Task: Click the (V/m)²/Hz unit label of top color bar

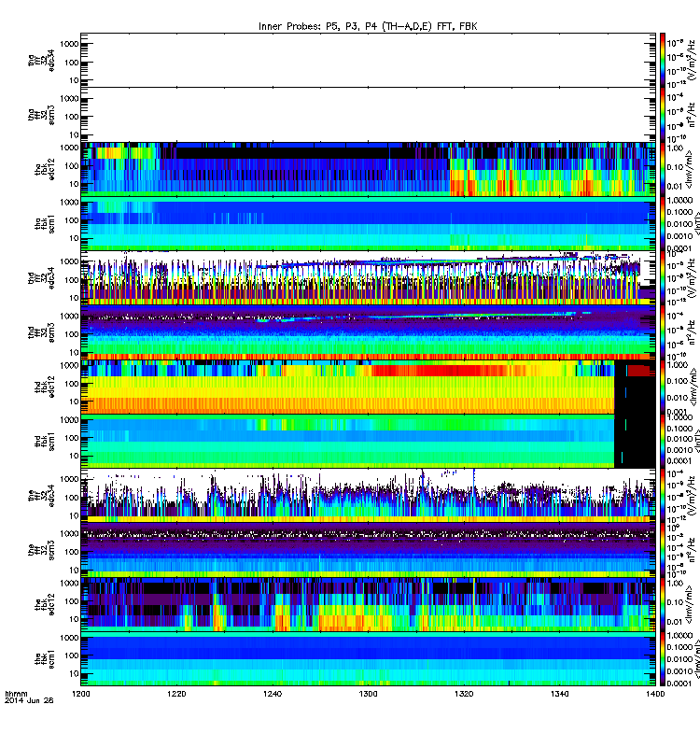Action: coord(693,60)
